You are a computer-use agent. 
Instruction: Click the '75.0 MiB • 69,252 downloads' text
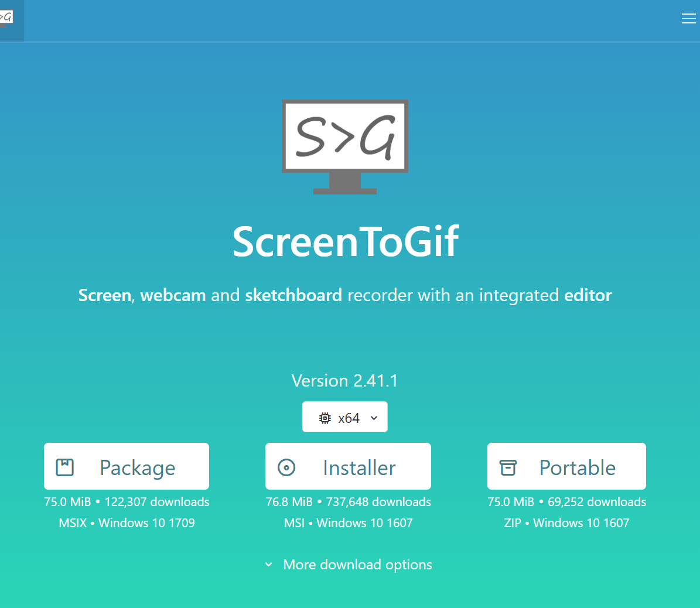[x=566, y=502]
